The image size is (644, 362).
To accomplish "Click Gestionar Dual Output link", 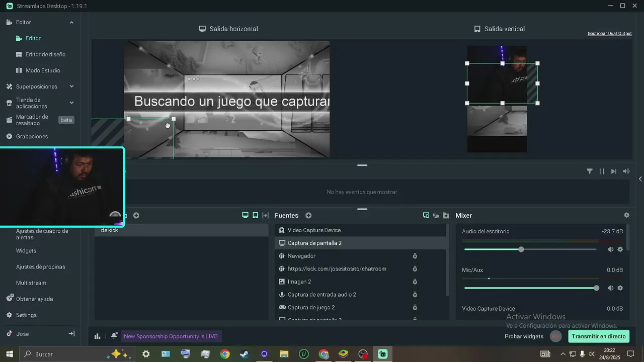I will (x=609, y=34).
